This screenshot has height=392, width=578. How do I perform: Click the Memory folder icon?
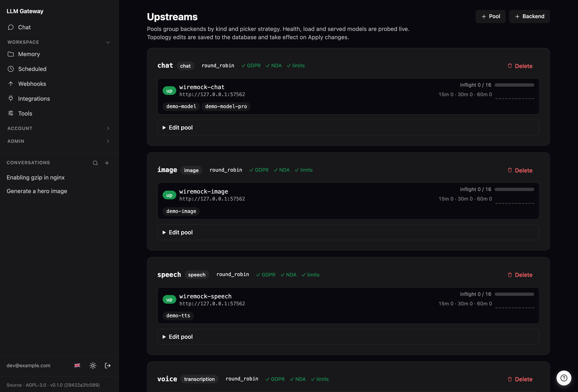click(11, 54)
